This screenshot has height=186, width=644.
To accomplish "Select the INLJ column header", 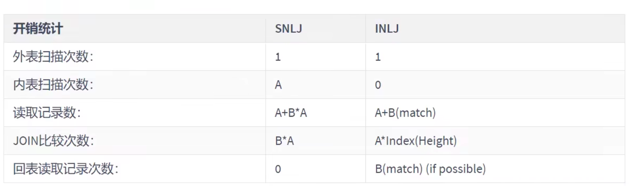I will coord(387,29).
